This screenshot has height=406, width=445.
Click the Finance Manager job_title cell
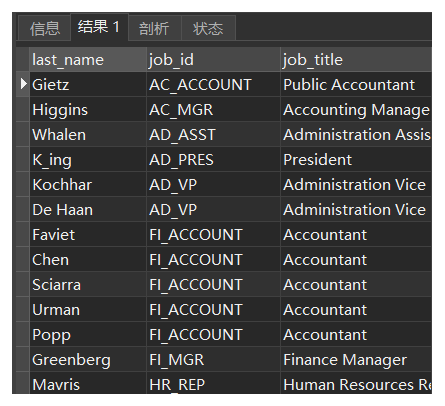click(356, 359)
